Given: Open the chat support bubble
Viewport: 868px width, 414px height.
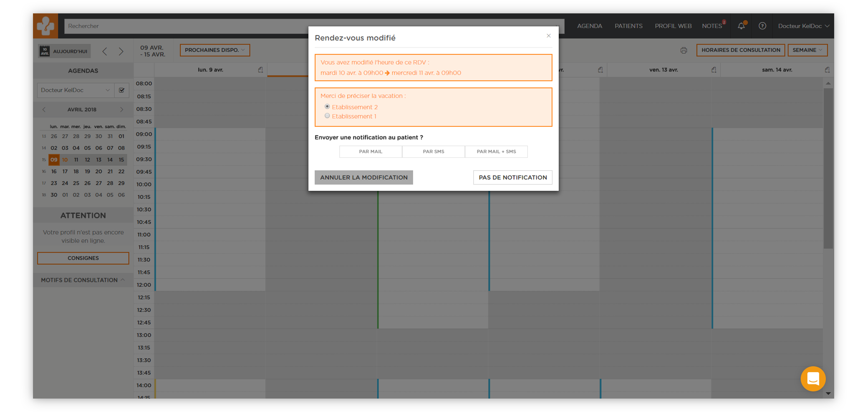Looking at the screenshot, I should pyautogui.click(x=812, y=379).
